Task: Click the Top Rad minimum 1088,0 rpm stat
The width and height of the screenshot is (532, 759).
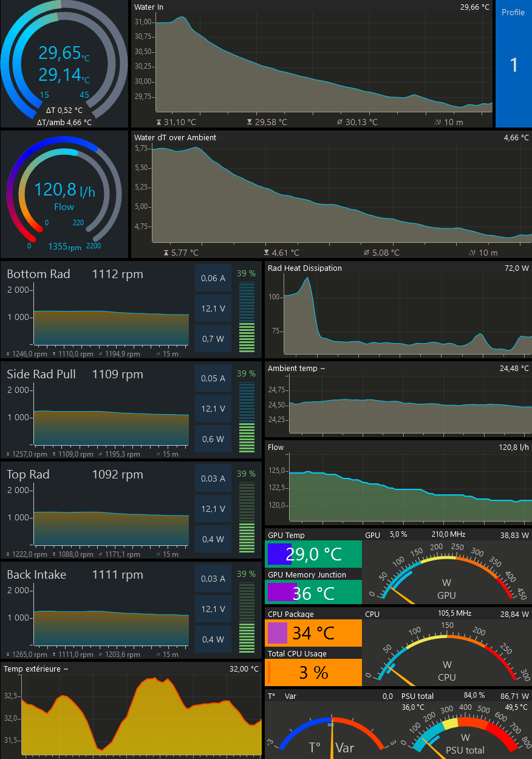Action: point(73,554)
